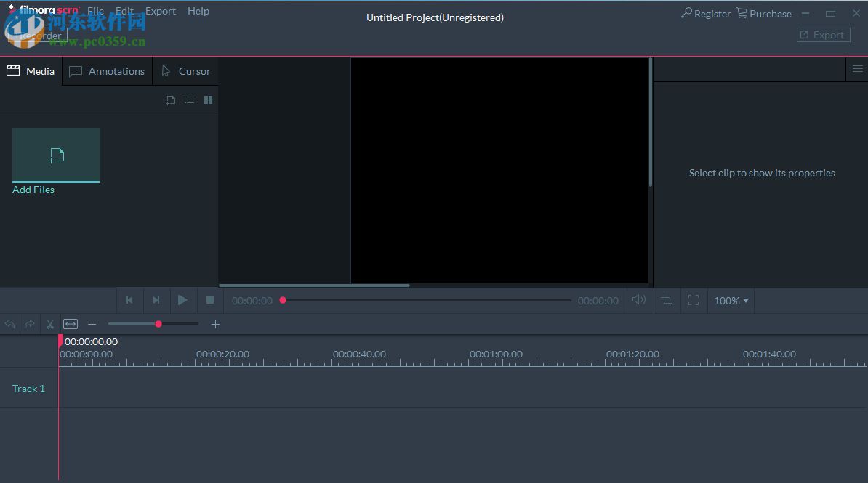
Task: Click the Add Files thumbnail
Action: [x=56, y=155]
